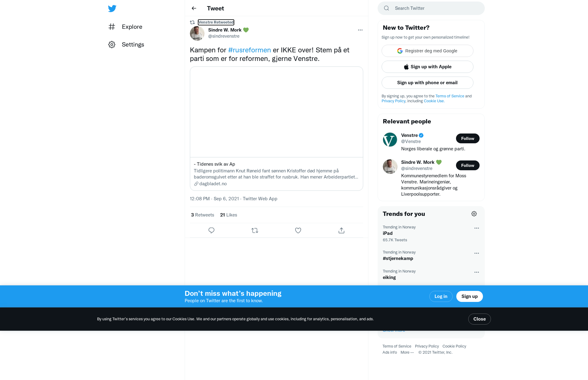Image resolution: width=588 pixels, height=380 pixels.
Task: Expand options for #stjernekamp trend
Action: (x=477, y=253)
